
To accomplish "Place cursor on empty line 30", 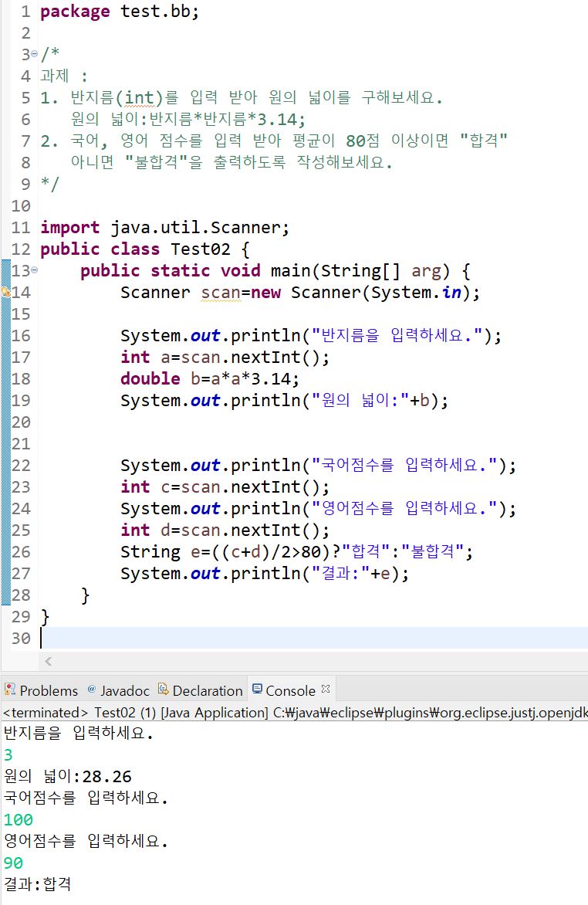I will 314,638.
